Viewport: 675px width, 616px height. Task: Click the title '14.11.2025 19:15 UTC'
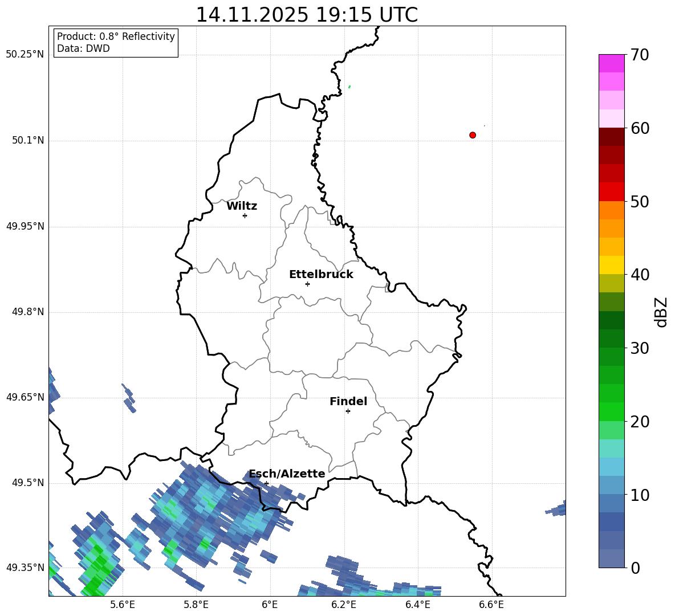(x=307, y=15)
